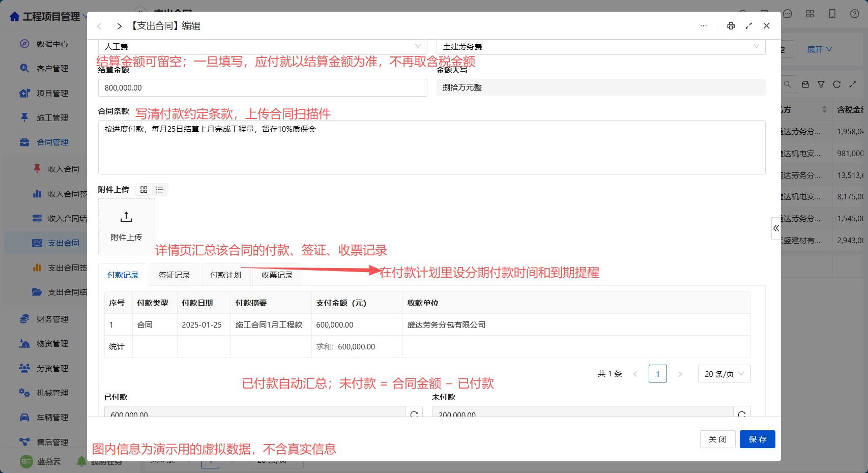
Task: Switch to 付款记录 tab
Action: 123,275
